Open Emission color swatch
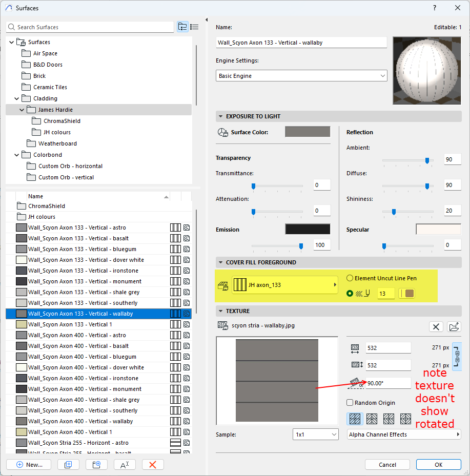 coord(308,229)
